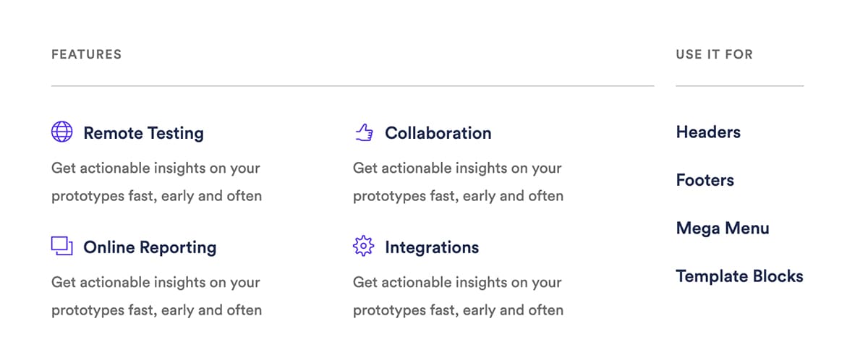Click the description text under Collaboration
Image resolution: width=868 pixels, height=363 pixels.
pyautogui.click(x=458, y=182)
